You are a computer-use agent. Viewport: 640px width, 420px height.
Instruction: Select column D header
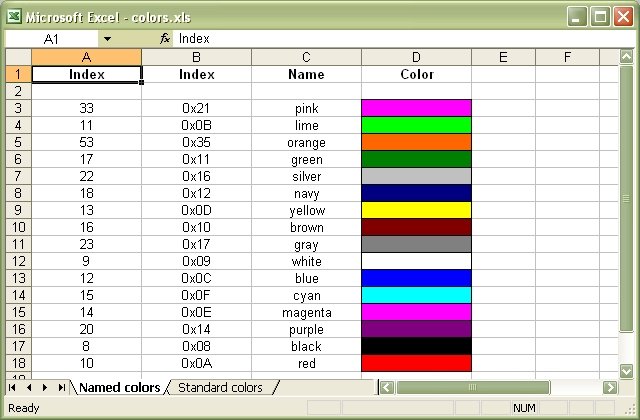[x=416, y=57]
